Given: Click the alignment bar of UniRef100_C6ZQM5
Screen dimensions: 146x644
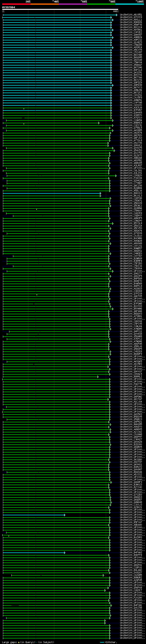Looking at the screenshot, I should coord(58,575).
